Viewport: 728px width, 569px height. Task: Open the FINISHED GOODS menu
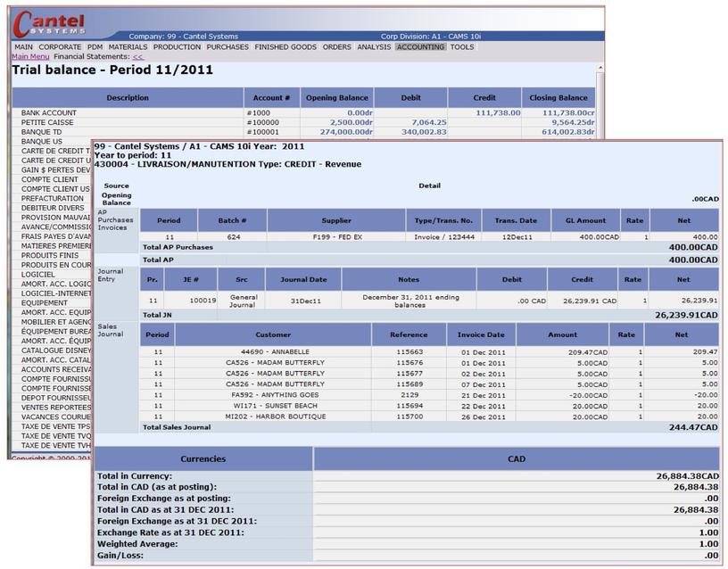click(285, 47)
